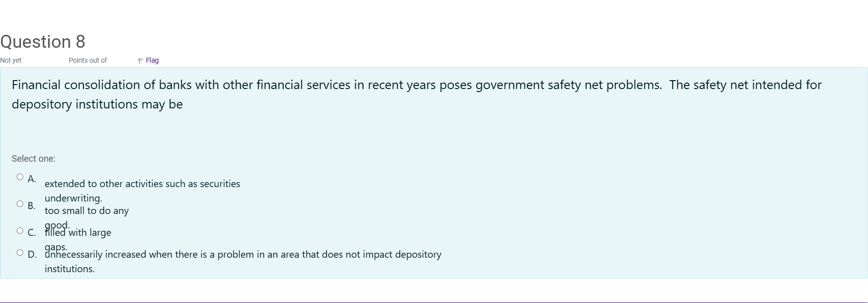This screenshot has width=868, height=303.
Task: Click the 'Select one:' prompt
Action: (33, 159)
